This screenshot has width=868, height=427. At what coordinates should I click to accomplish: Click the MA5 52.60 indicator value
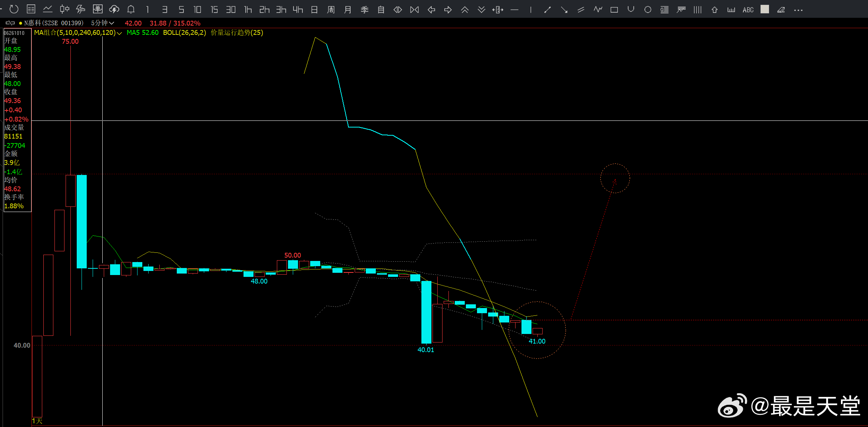pyautogui.click(x=143, y=33)
